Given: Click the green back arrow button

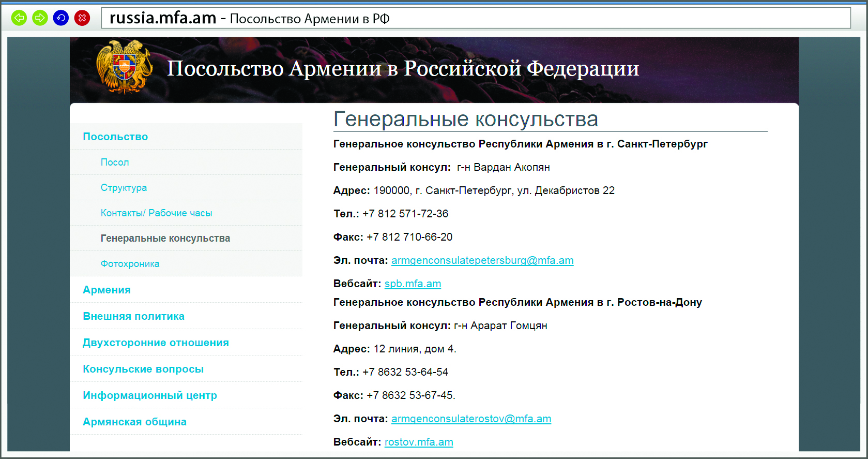Looking at the screenshot, I should (19, 18).
